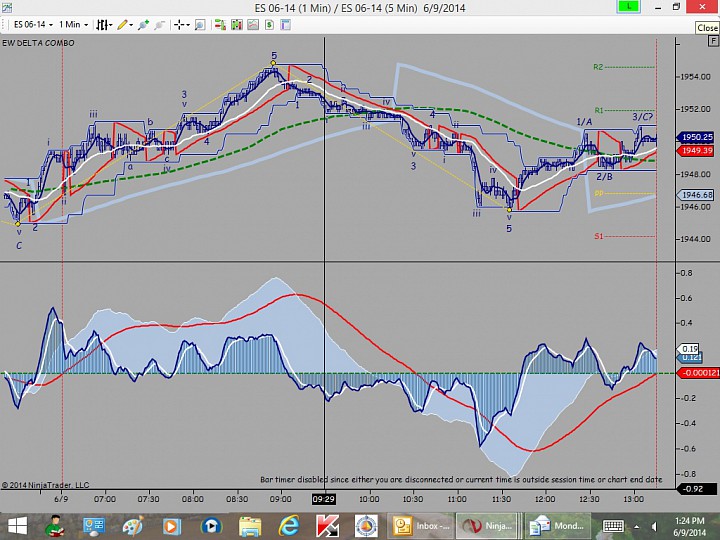Click the red -0.000121 indicator value label
The image size is (720, 540).
click(x=699, y=373)
